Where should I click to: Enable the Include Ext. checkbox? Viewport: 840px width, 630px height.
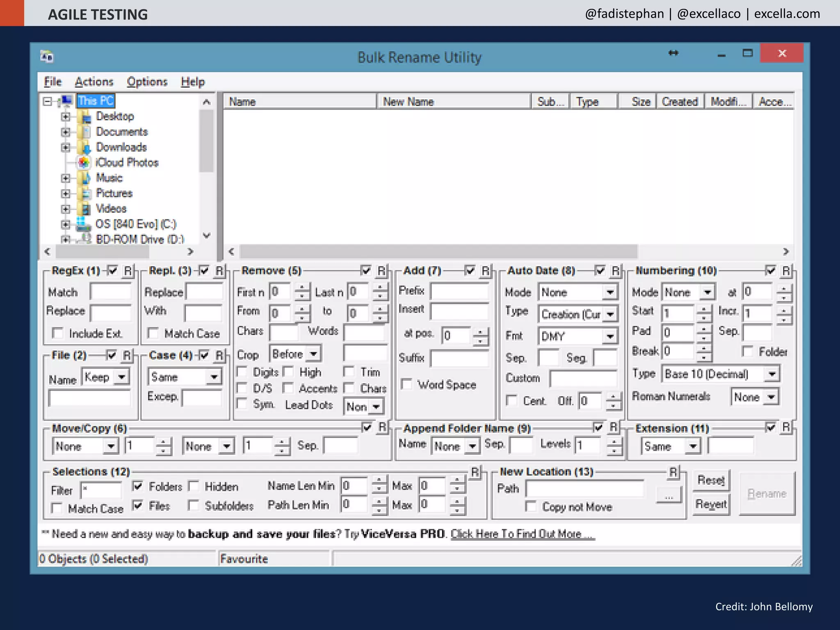pos(58,333)
